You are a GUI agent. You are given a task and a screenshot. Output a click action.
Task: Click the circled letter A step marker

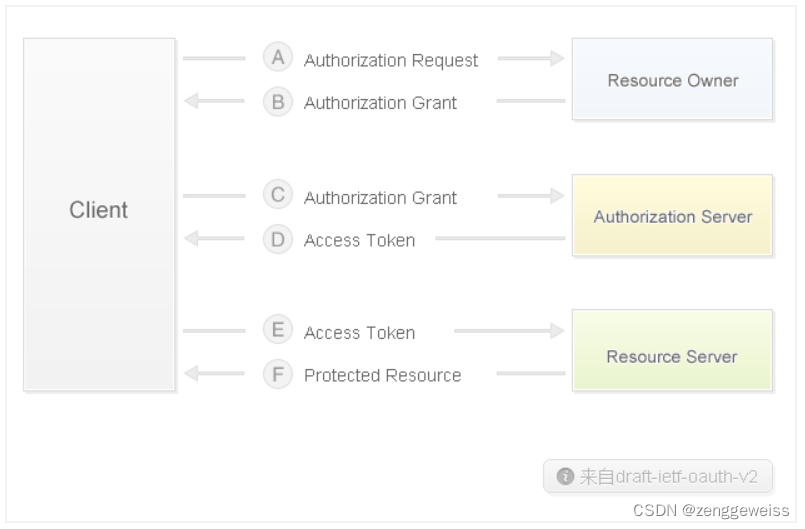point(278,58)
